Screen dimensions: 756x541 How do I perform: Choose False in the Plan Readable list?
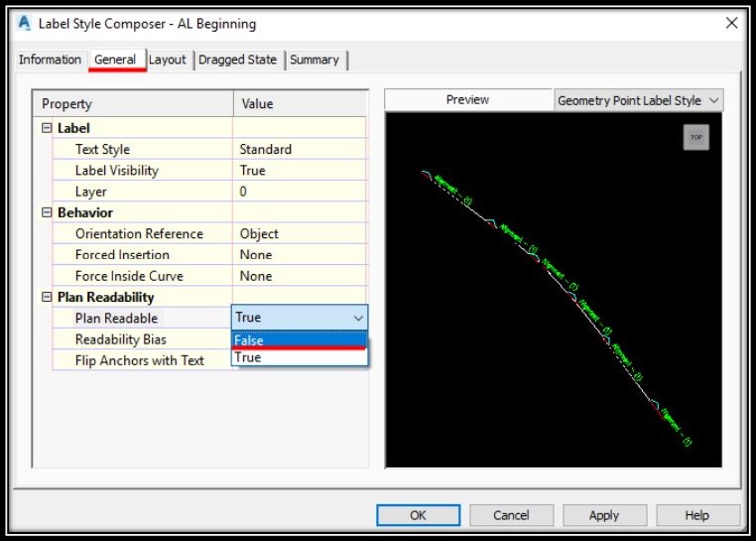pos(300,340)
